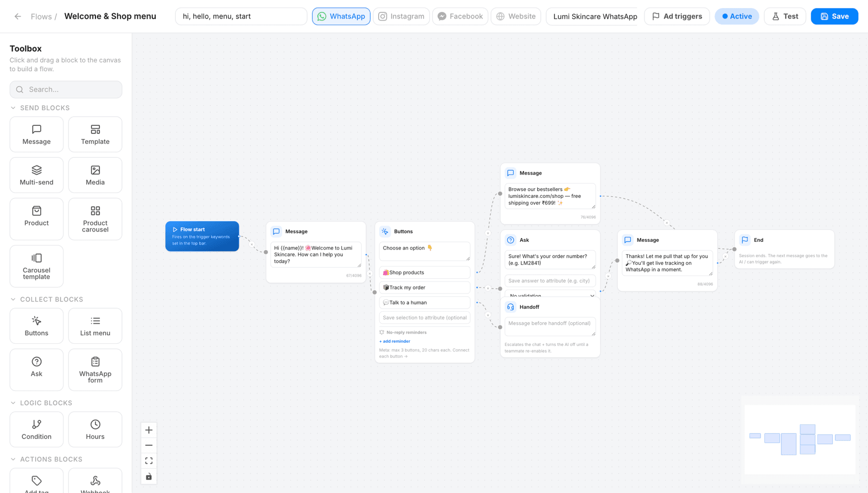Select the Instagram channel tab
Image resolution: width=868 pixels, height=493 pixels.
(x=401, y=16)
